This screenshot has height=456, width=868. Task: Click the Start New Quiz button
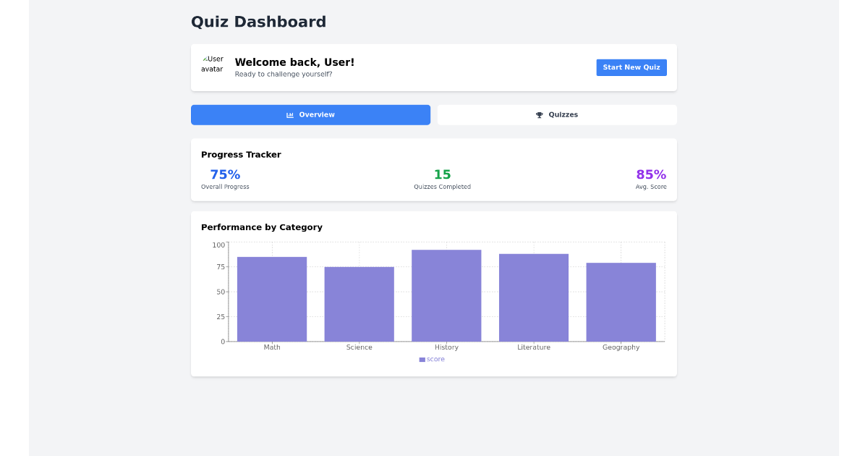pos(631,67)
